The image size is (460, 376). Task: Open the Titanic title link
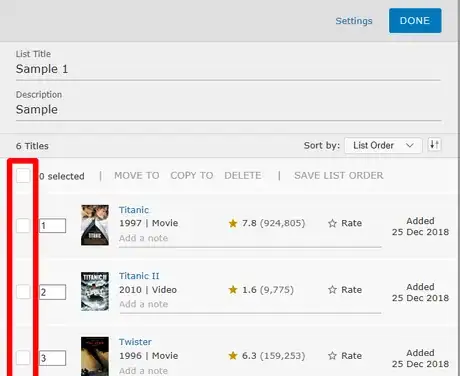point(134,210)
